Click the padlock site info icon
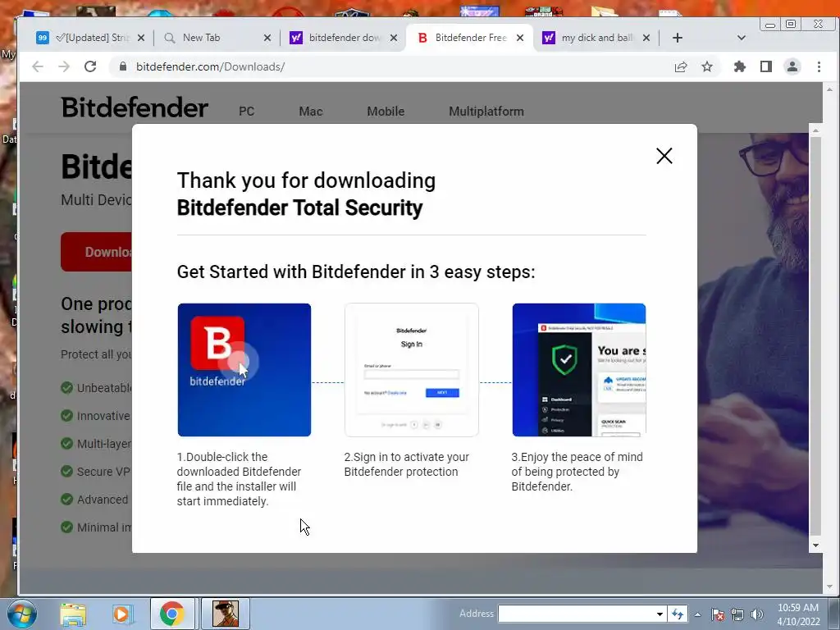The width and height of the screenshot is (840, 630). [123, 66]
